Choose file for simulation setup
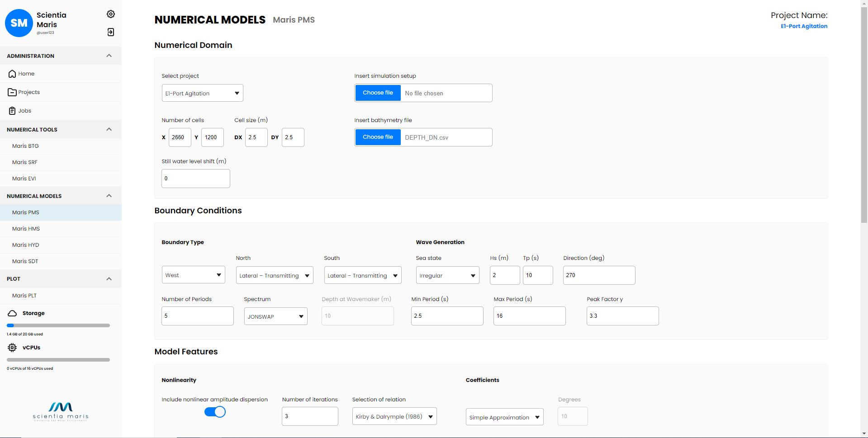The width and height of the screenshot is (868, 438). pyautogui.click(x=378, y=93)
